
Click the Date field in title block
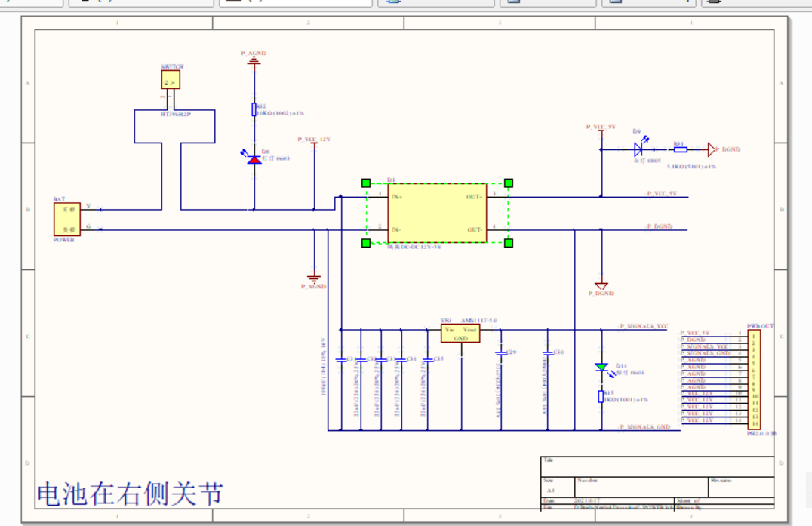[x=608, y=500]
